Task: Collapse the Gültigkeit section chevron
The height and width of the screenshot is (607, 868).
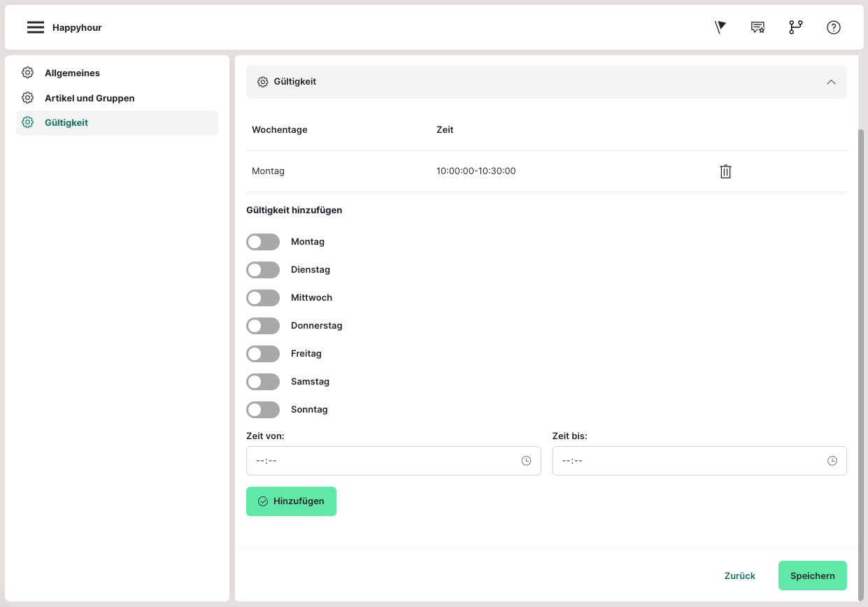Action: coord(831,82)
